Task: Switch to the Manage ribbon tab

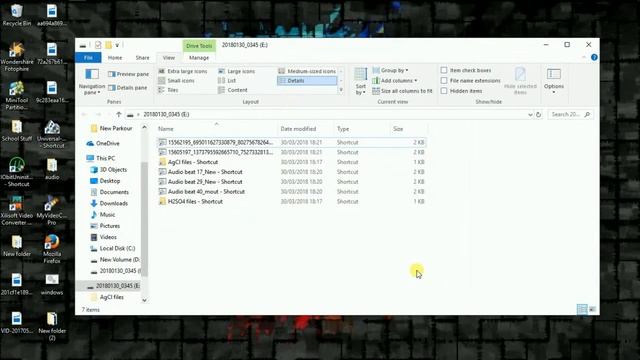Action: click(x=199, y=58)
